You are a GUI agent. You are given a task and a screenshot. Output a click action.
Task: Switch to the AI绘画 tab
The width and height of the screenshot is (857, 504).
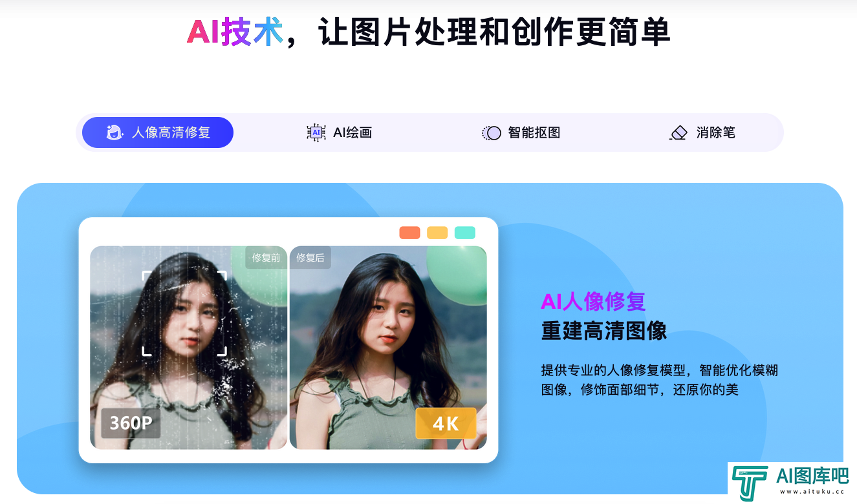pyautogui.click(x=340, y=132)
